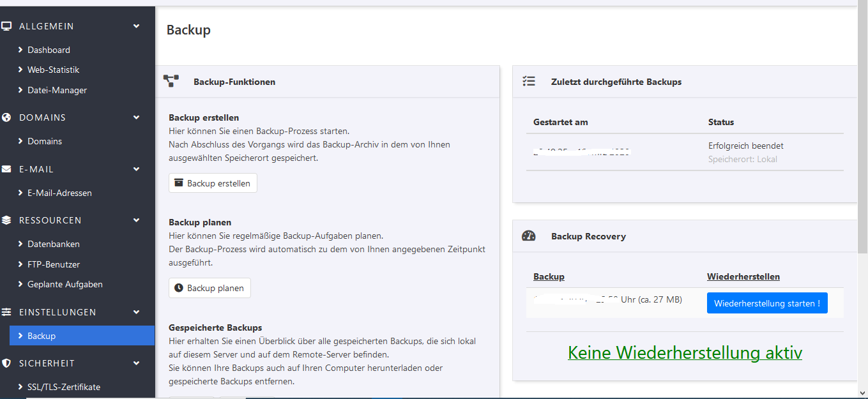The height and width of the screenshot is (399, 868).
Task: Collapse the RESSOURCEN section chevron
Action: pos(136,220)
